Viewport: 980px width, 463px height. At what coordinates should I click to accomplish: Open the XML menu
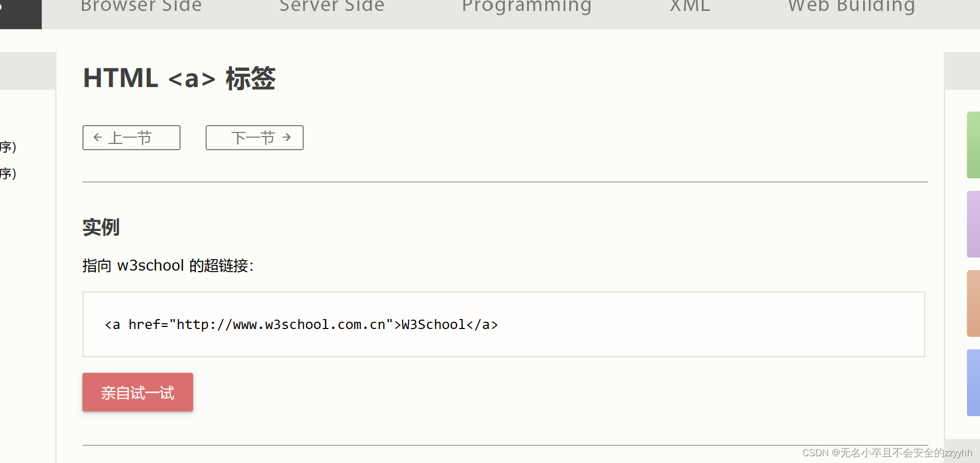coord(690,6)
